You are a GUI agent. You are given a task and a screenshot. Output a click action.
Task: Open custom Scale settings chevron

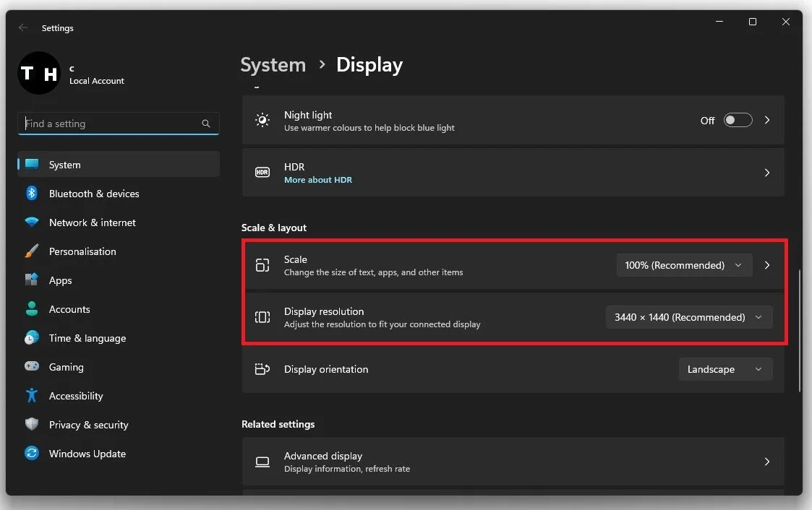(x=767, y=265)
